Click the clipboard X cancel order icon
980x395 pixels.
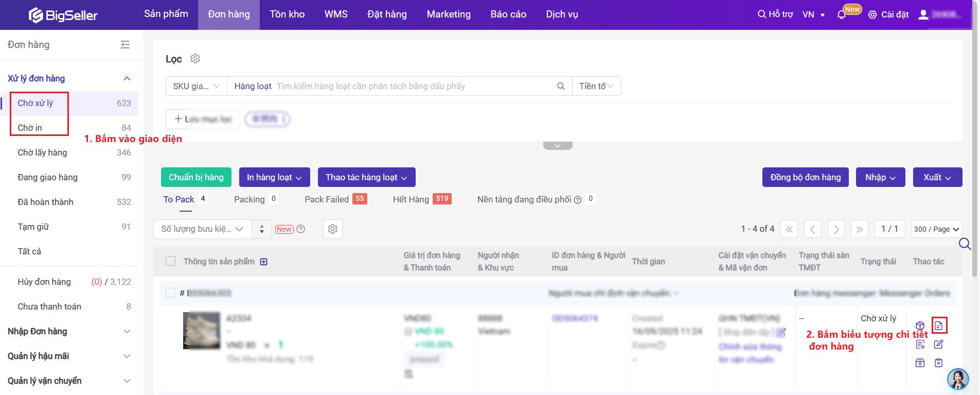[x=939, y=363]
